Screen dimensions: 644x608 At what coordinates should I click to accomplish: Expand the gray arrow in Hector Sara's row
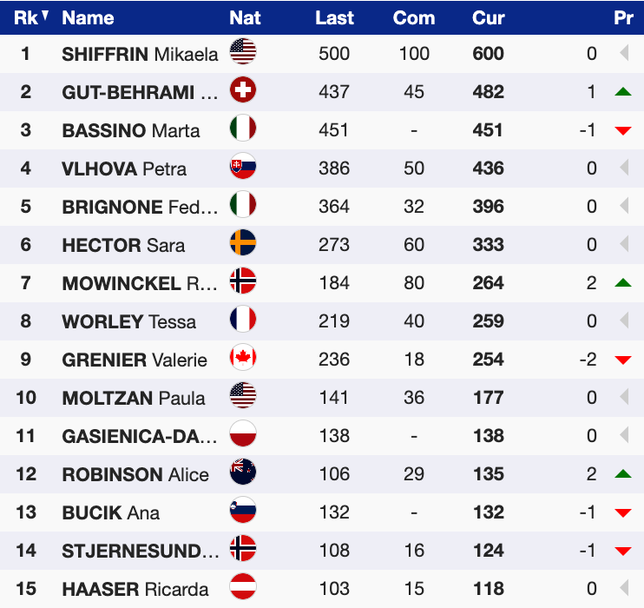[623, 245]
